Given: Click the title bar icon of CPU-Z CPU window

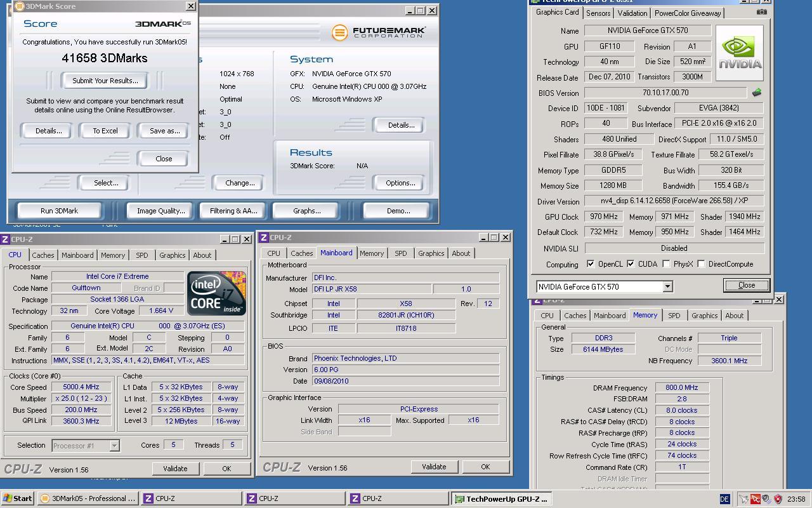Looking at the screenshot, I should point(5,239).
